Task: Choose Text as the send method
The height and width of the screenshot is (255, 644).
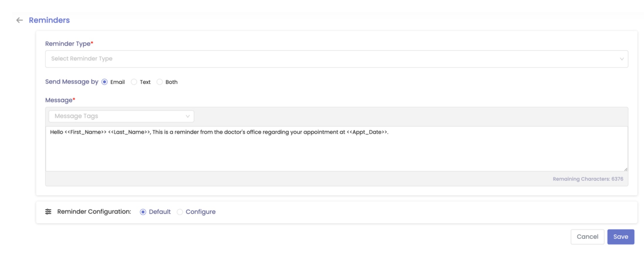Action: [x=134, y=82]
